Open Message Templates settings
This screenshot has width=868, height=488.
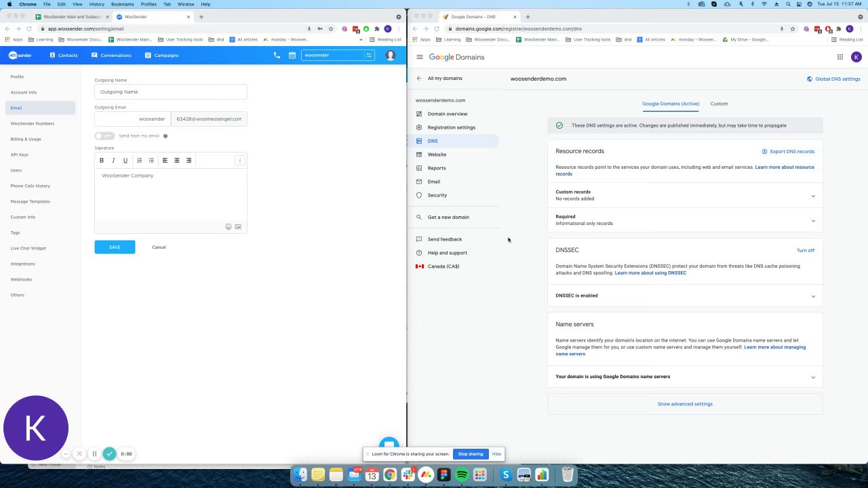(x=31, y=201)
